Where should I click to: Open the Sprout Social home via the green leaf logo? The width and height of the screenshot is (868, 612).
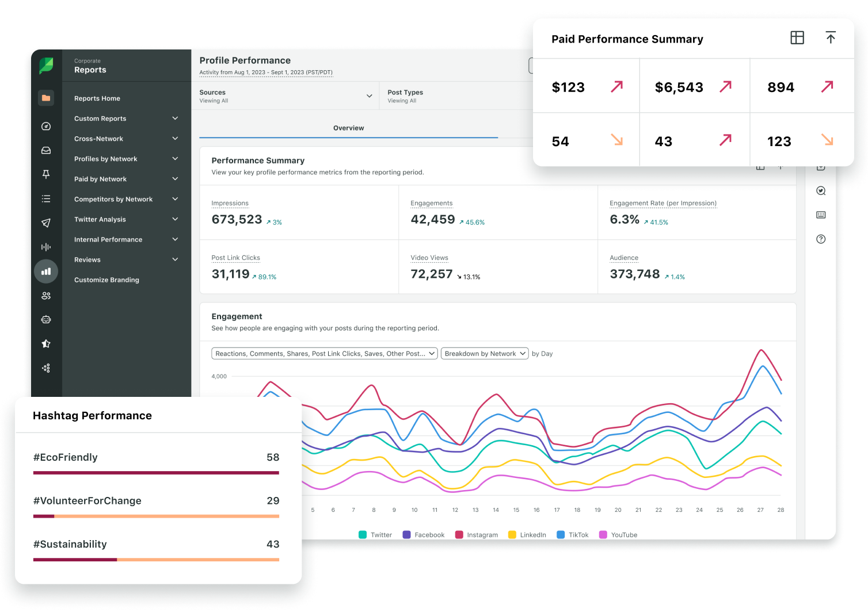46,64
